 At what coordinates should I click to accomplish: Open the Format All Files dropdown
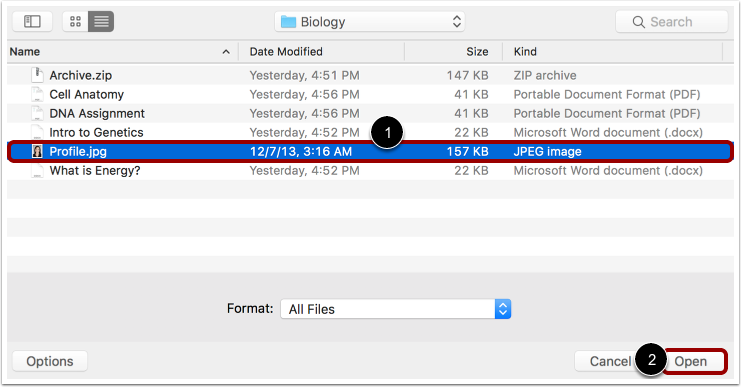click(396, 309)
